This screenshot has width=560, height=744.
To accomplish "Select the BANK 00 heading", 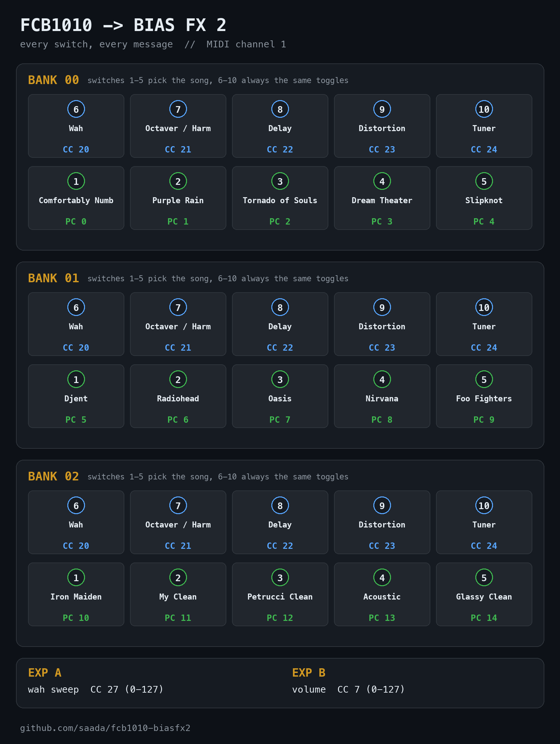I will coord(53,80).
